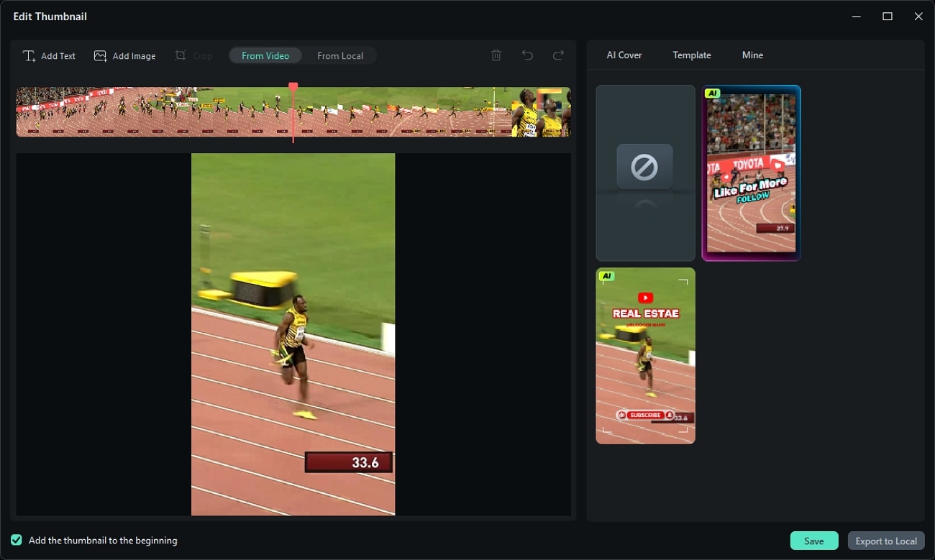Click the video frame preview canvas
Screen dimensions: 935x560
(293, 334)
